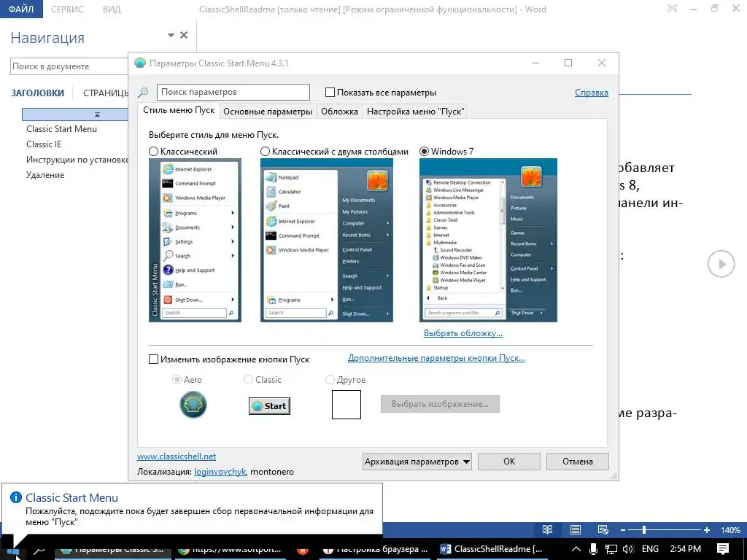Click the Windows 7 style preview image

click(488, 240)
